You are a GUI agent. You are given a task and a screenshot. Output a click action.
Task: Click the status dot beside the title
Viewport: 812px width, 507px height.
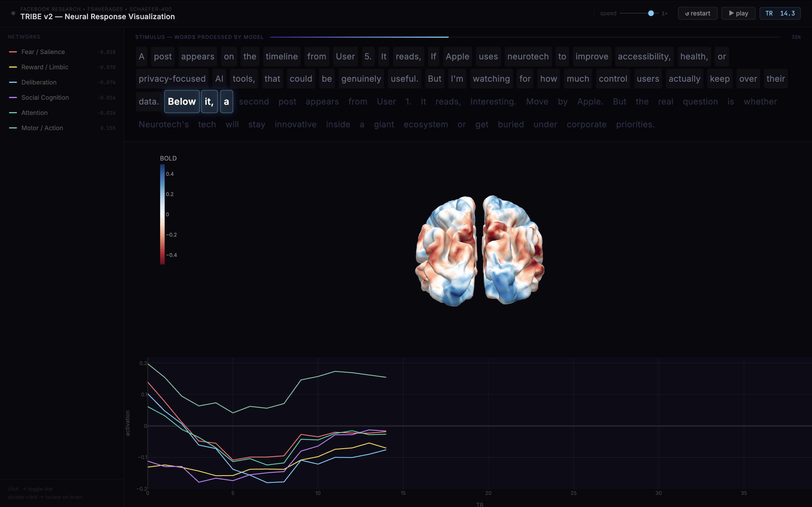pos(14,14)
